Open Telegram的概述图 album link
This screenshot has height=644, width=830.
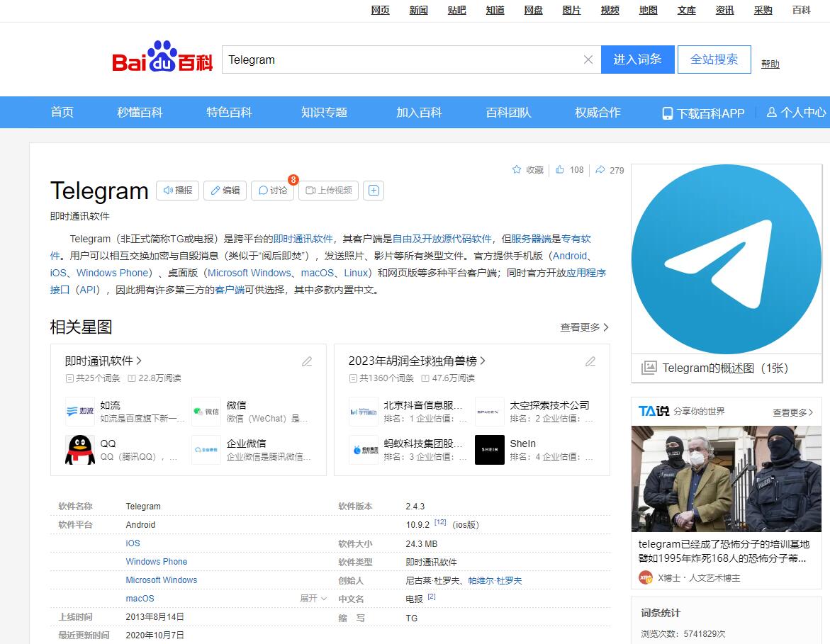[x=724, y=368]
